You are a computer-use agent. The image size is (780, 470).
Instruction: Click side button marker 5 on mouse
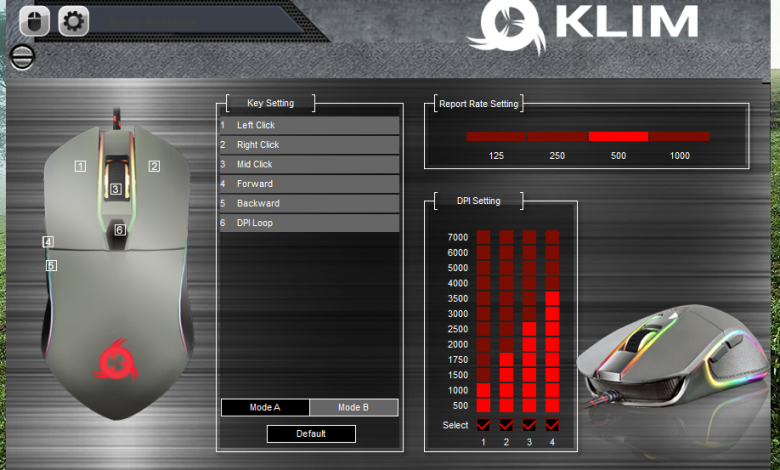pos(51,266)
